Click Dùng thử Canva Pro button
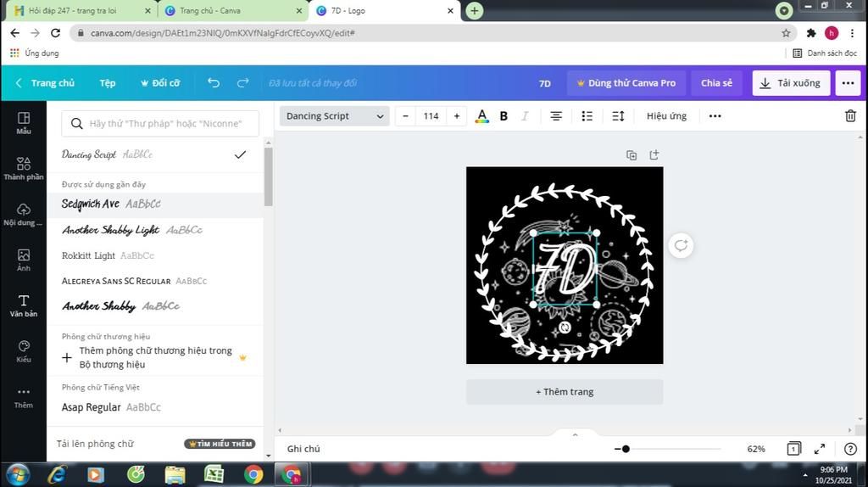The height and width of the screenshot is (487, 868). click(626, 83)
